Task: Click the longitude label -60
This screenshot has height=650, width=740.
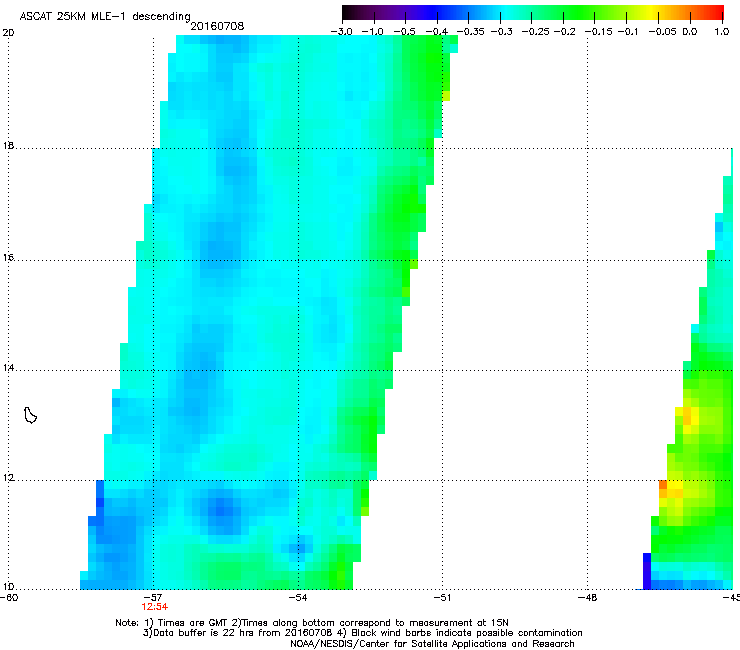Action: 9,598
